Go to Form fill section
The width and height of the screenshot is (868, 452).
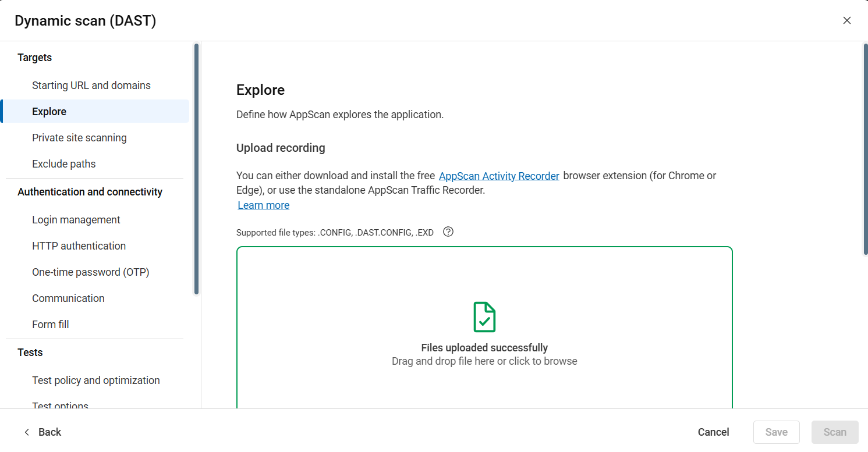tap(51, 325)
